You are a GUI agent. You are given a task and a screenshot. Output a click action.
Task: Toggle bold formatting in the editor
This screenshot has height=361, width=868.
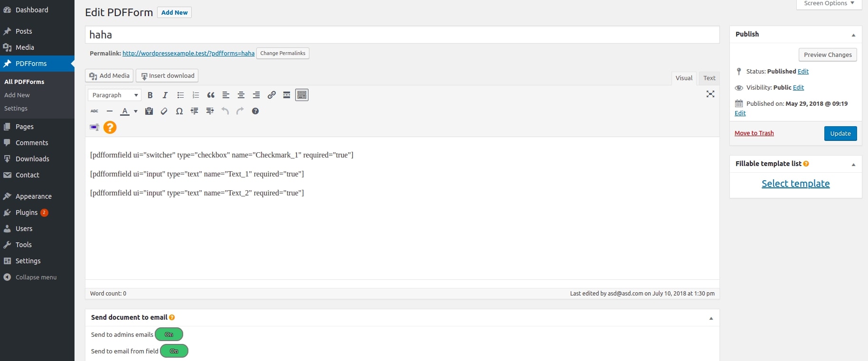pos(150,95)
